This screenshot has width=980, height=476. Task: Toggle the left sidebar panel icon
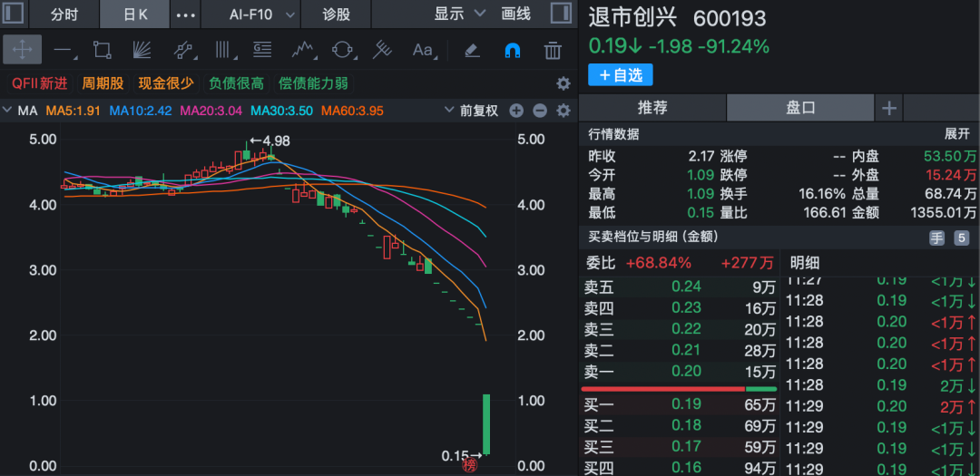click(x=13, y=14)
